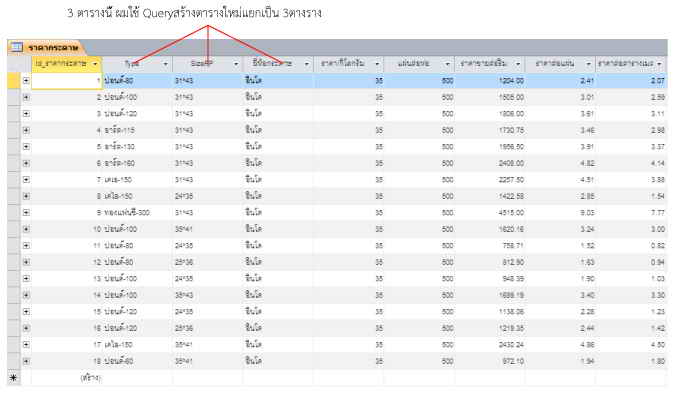Click the new record asterisk icon
This screenshot has height=393, width=682.
(x=13, y=378)
